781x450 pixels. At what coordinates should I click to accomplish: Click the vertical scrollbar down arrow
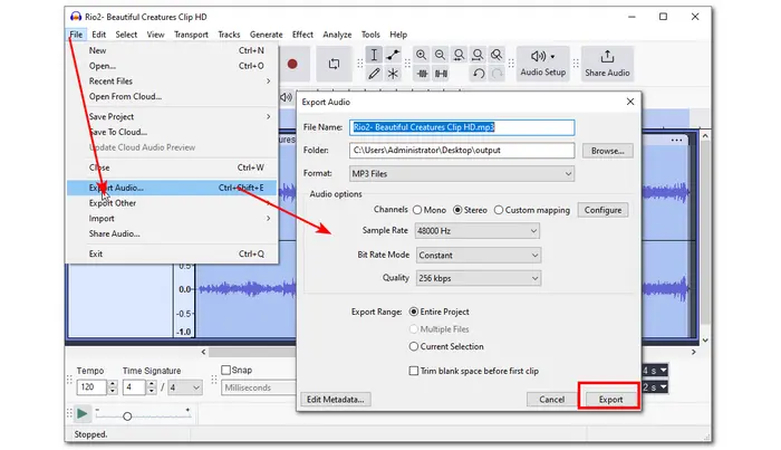[x=705, y=340]
